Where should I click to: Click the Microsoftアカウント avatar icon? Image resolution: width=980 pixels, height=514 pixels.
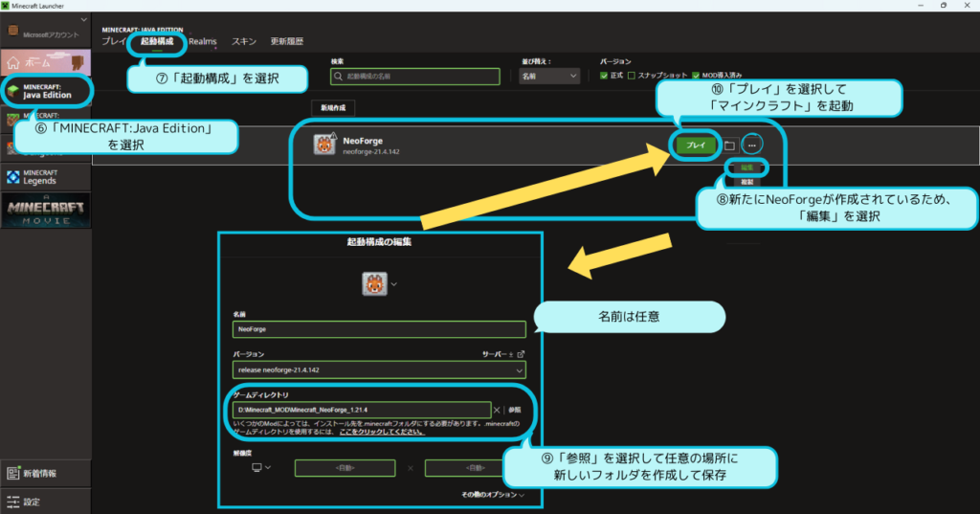tap(13, 32)
